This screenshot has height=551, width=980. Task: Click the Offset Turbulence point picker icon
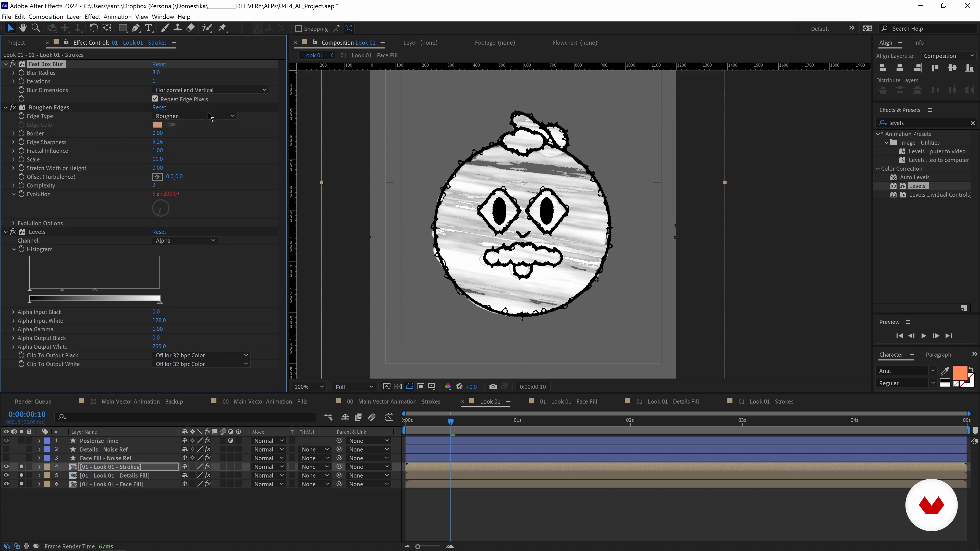point(157,177)
